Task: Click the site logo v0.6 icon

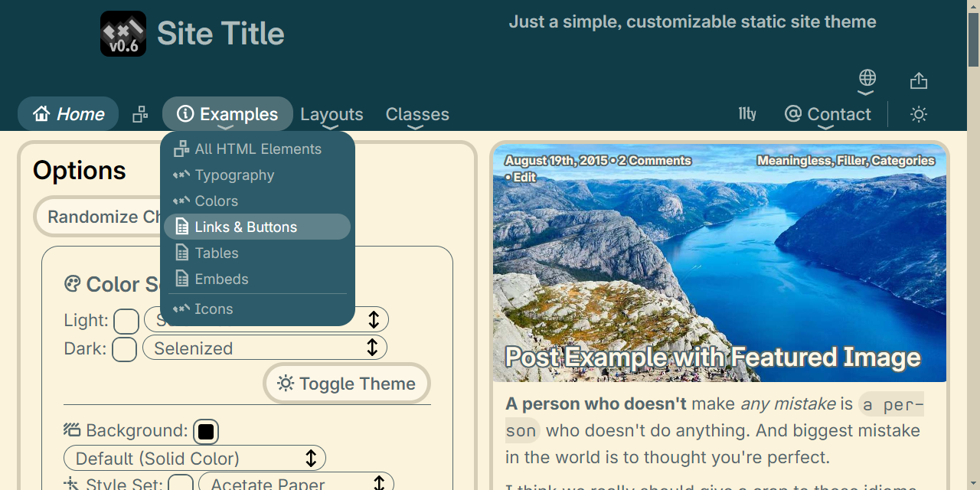Action: pos(123,34)
